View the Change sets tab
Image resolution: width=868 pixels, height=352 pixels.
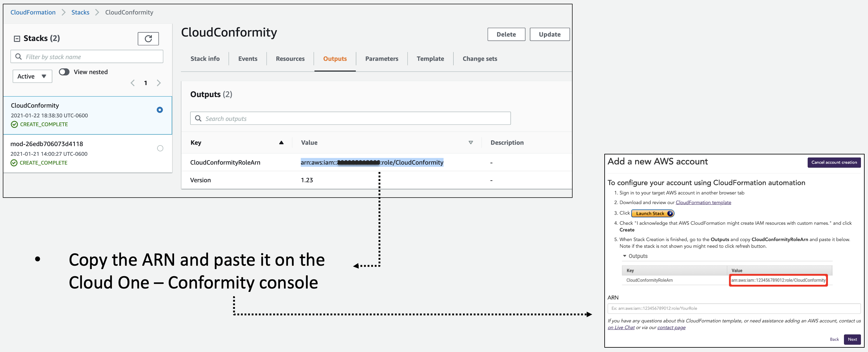480,59
